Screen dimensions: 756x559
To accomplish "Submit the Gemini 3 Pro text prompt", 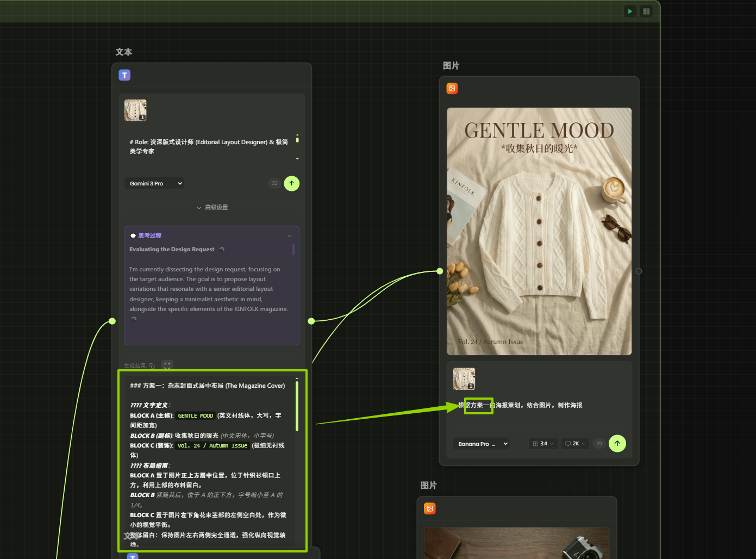I will pyautogui.click(x=292, y=183).
